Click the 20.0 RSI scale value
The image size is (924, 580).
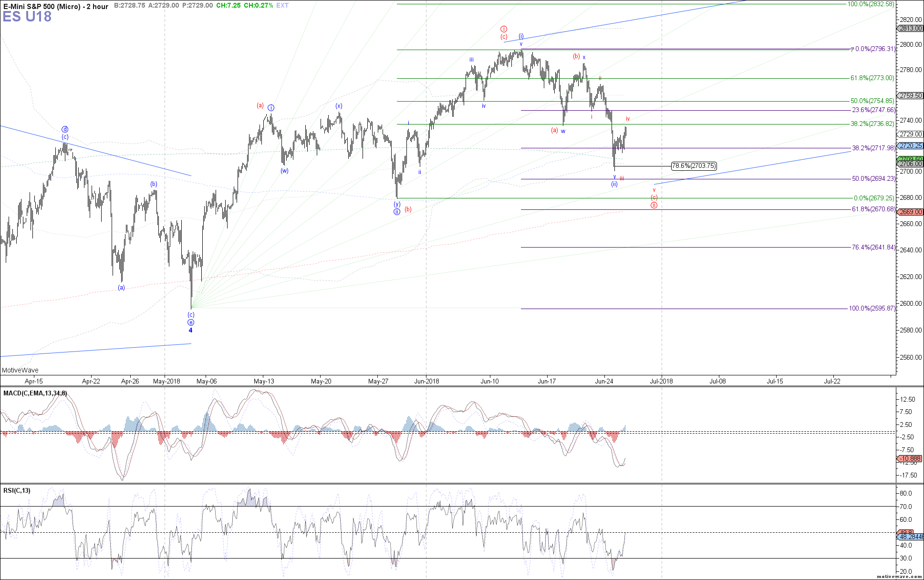coord(906,572)
